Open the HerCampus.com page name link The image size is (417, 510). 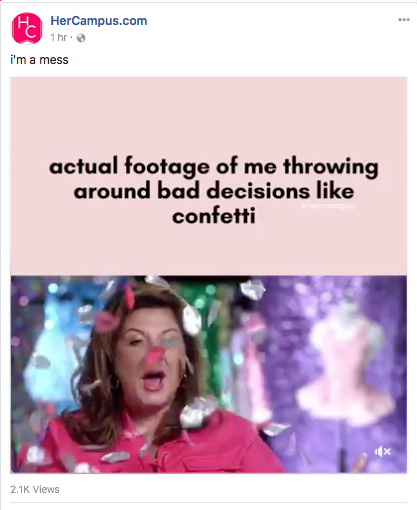point(99,21)
